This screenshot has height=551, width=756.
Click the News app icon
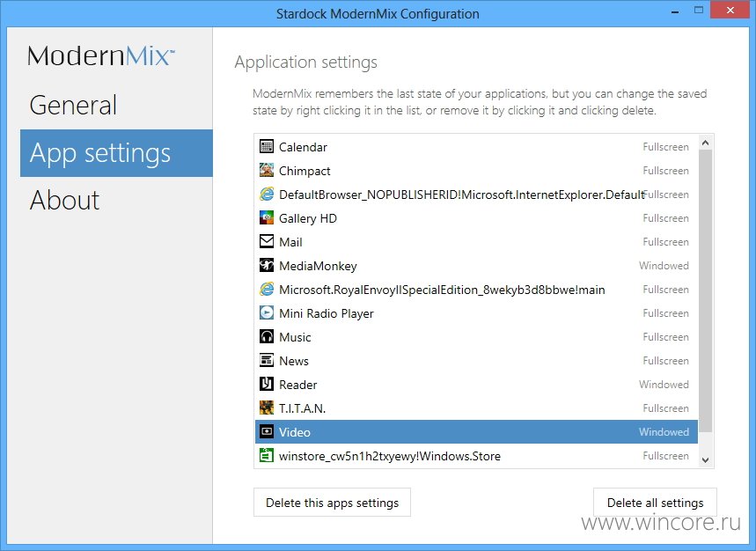pyautogui.click(x=267, y=361)
